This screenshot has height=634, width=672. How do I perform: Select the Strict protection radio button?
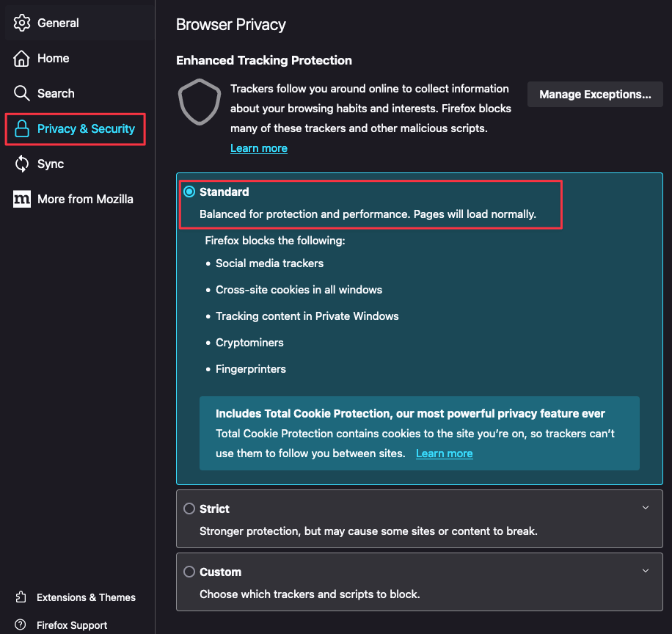coord(189,509)
